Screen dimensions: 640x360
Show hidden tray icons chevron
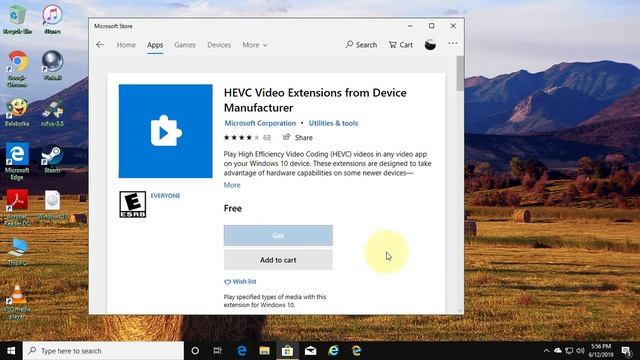pos(546,351)
